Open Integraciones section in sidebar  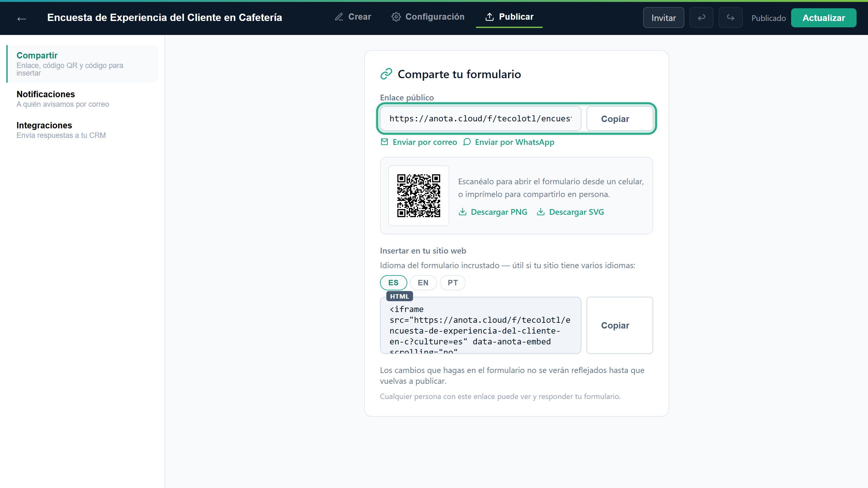[x=83, y=130]
